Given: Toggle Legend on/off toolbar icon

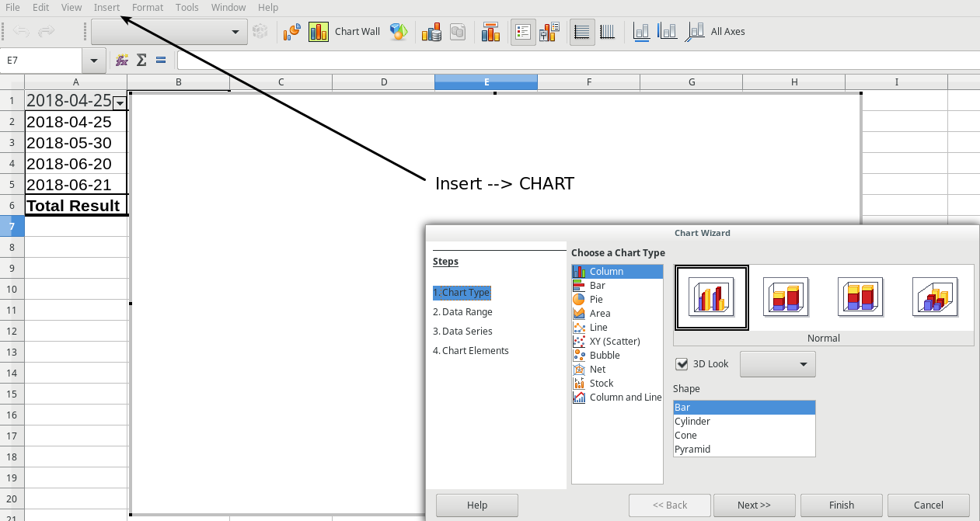Looking at the screenshot, I should tap(523, 32).
